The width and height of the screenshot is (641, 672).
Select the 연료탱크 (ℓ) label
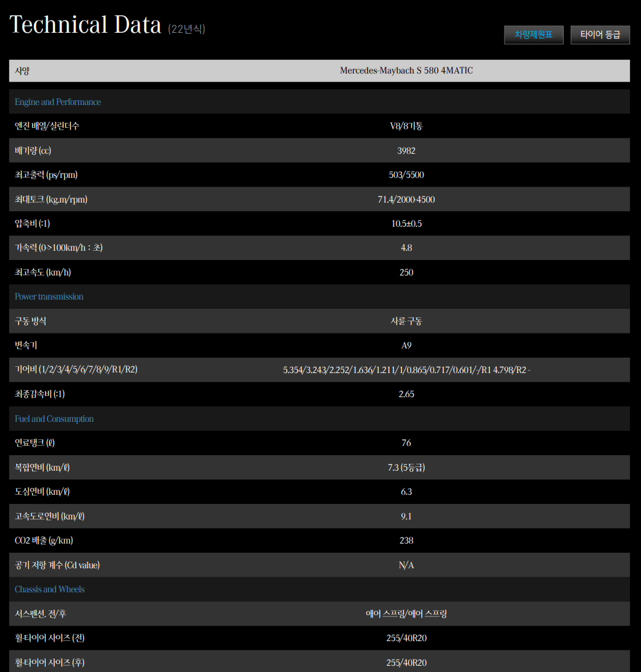click(35, 443)
